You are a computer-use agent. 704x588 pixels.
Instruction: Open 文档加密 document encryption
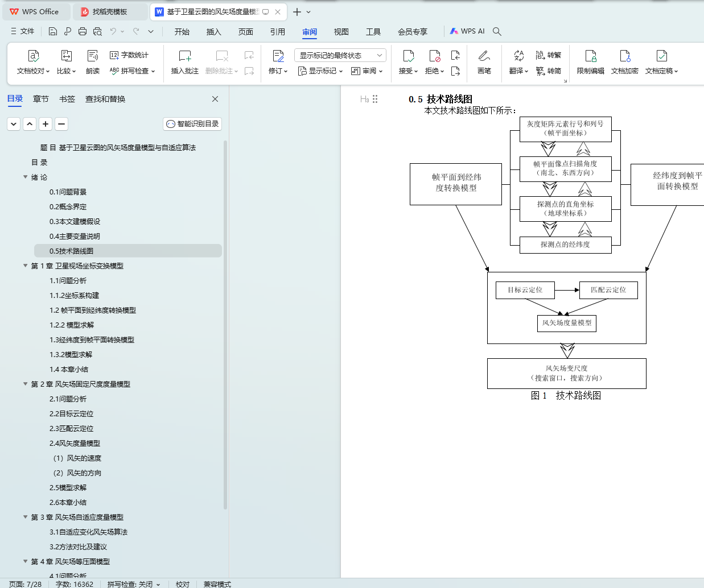click(x=625, y=63)
